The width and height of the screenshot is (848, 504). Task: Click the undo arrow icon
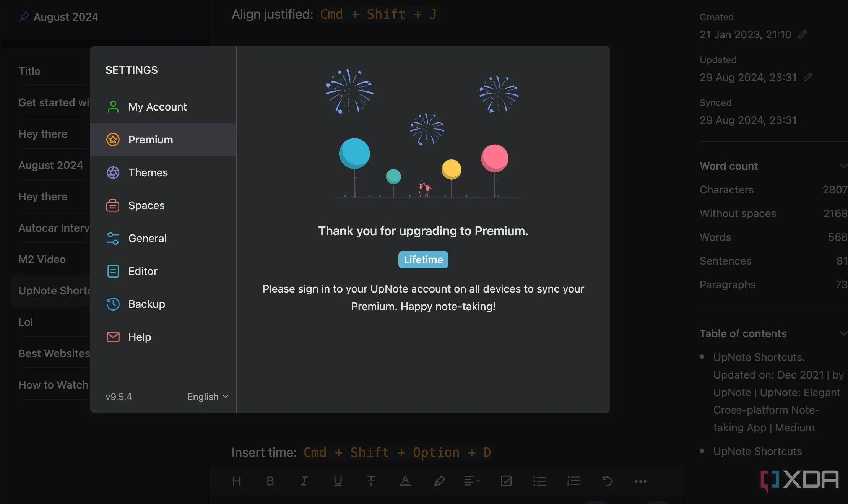point(607,481)
